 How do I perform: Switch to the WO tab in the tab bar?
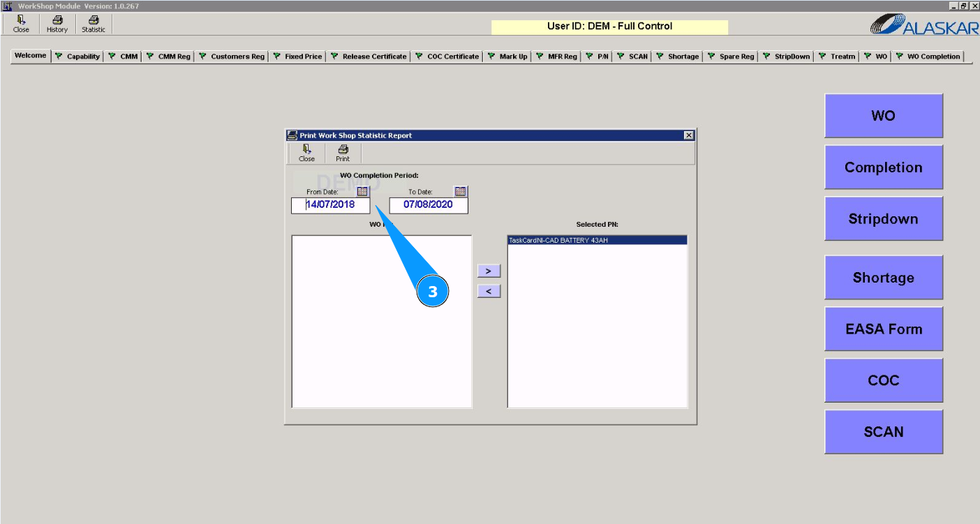click(x=876, y=57)
